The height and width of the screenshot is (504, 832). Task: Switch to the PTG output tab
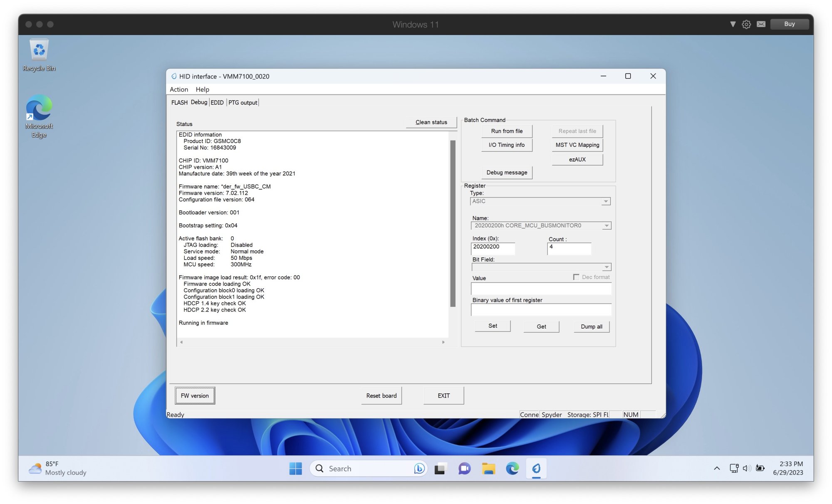[243, 103]
